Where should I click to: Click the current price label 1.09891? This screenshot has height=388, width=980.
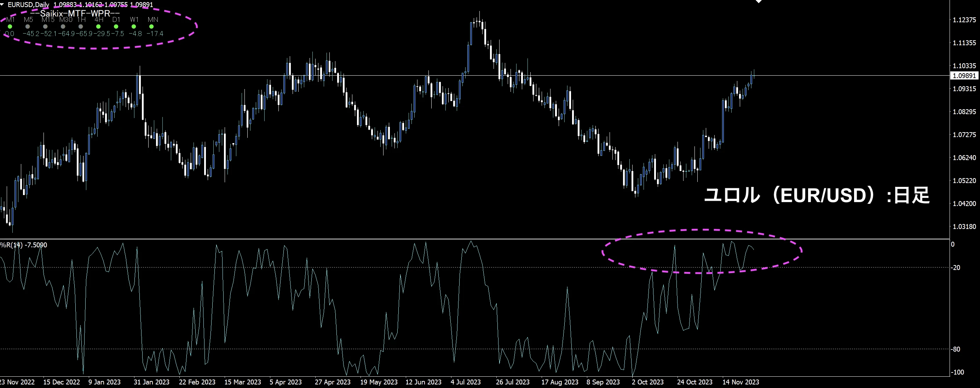coord(964,76)
